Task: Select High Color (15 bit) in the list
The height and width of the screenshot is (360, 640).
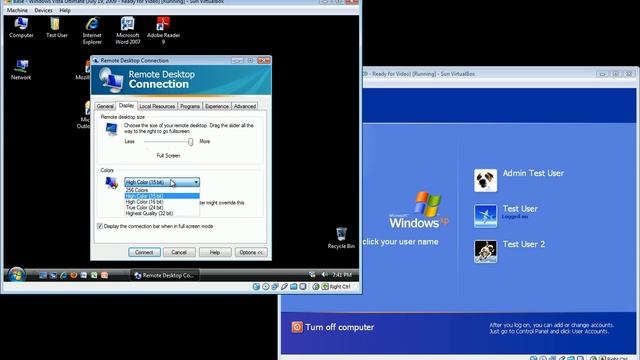Action: (x=162, y=196)
